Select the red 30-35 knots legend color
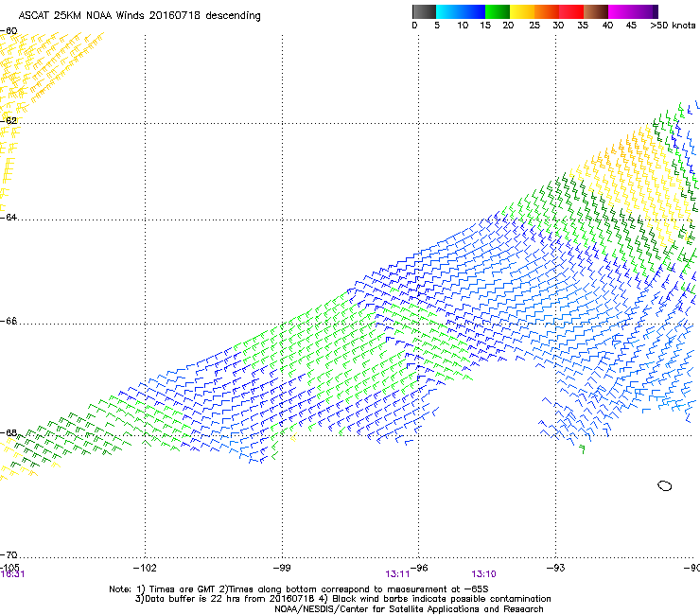This screenshot has width=700, height=615. pyautogui.click(x=571, y=11)
